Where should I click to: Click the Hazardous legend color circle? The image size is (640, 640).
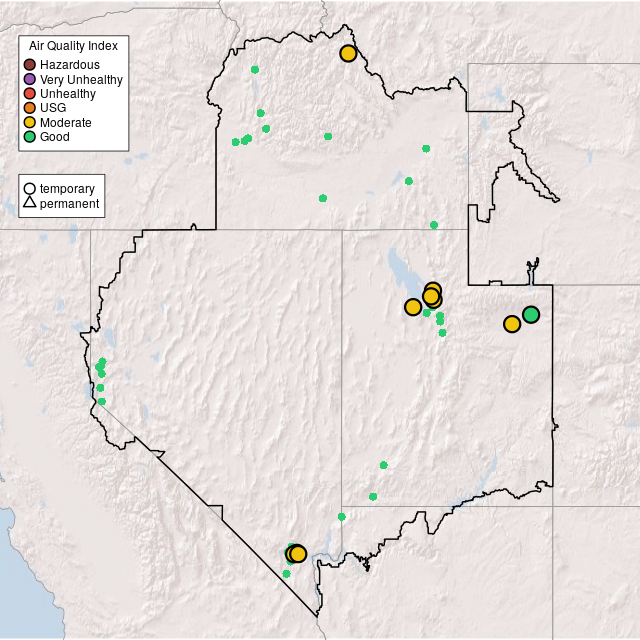30,65
